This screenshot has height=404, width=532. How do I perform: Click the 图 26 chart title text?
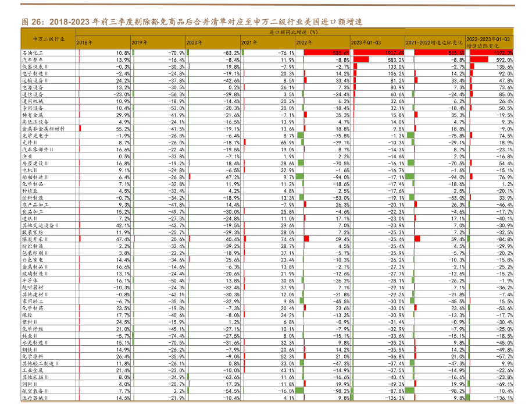[x=191, y=22]
